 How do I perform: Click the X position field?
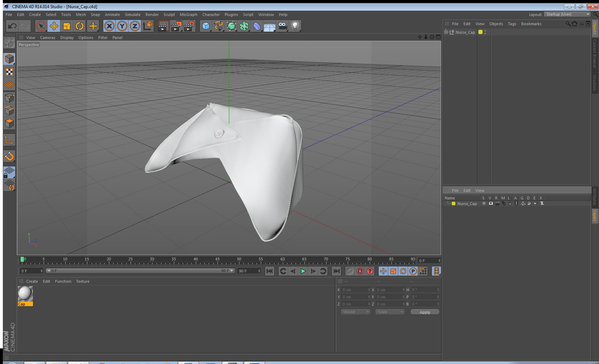tap(356, 290)
